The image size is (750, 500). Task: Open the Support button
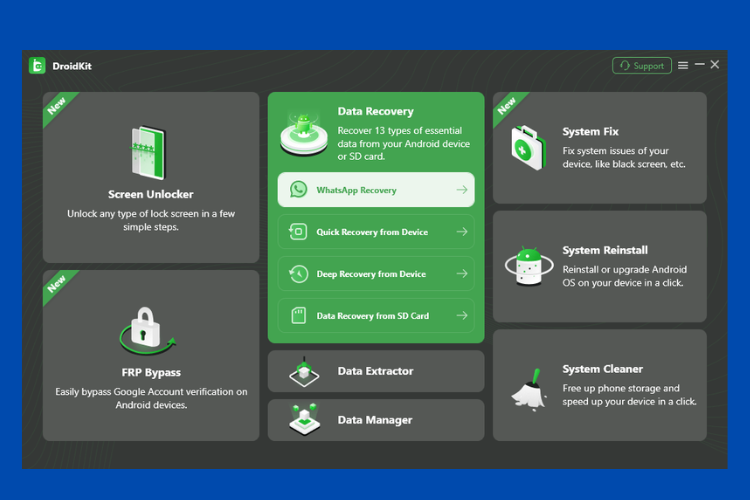641,66
